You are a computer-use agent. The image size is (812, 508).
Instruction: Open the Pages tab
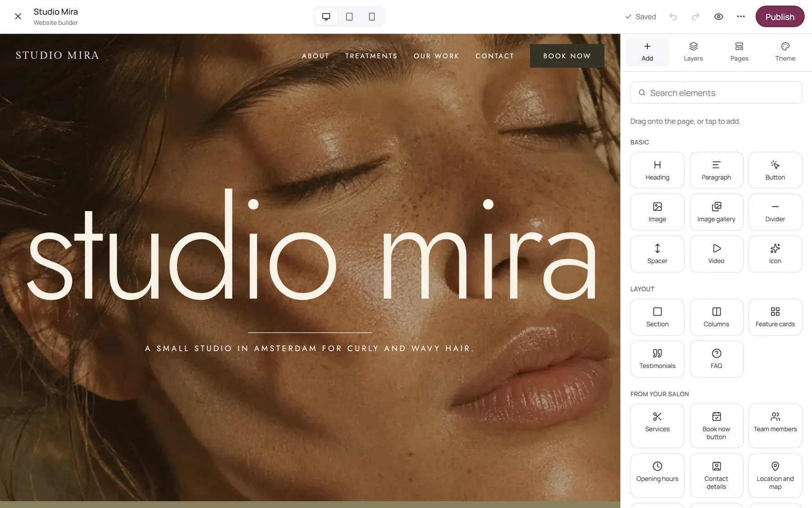tap(739, 52)
